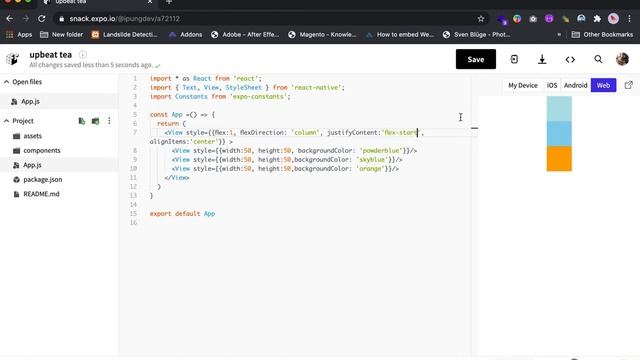Screen dimensions: 640x360
Task: Click the download project icon
Action: point(542,60)
